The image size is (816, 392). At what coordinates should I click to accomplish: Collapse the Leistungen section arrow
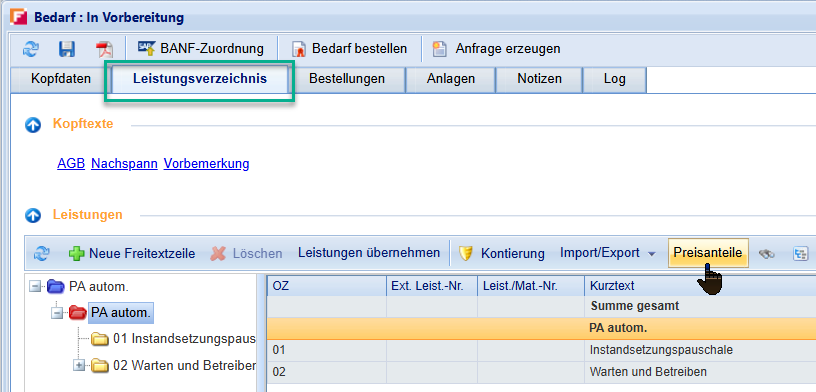click(33, 215)
